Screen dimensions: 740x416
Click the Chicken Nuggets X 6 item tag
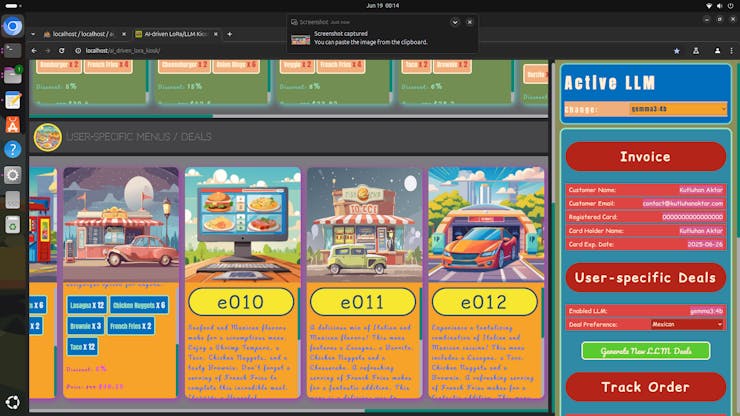tap(139, 306)
